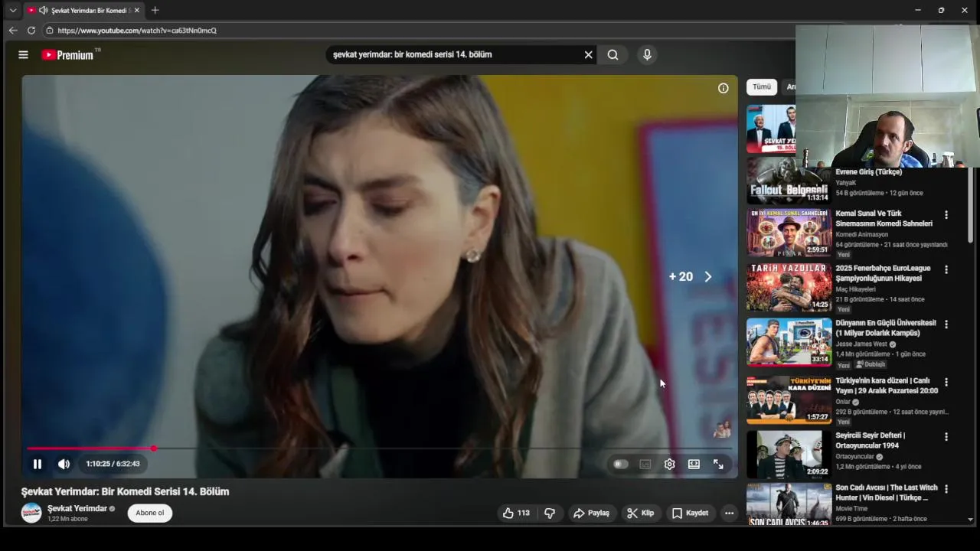Open options menu for Kemal Sunal video
Image resolution: width=980 pixels, height=551 pixels.
pyautogui.click(x=946, y=215)
